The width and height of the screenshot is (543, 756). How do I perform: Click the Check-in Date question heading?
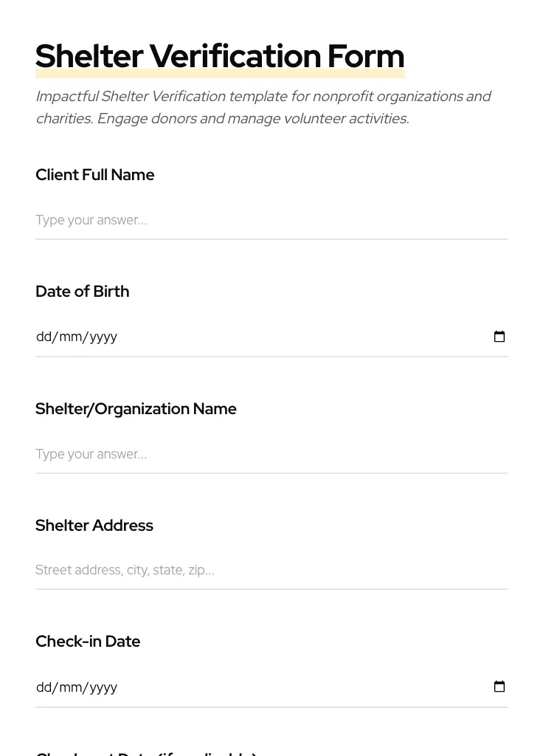click(x=88, y=641)
